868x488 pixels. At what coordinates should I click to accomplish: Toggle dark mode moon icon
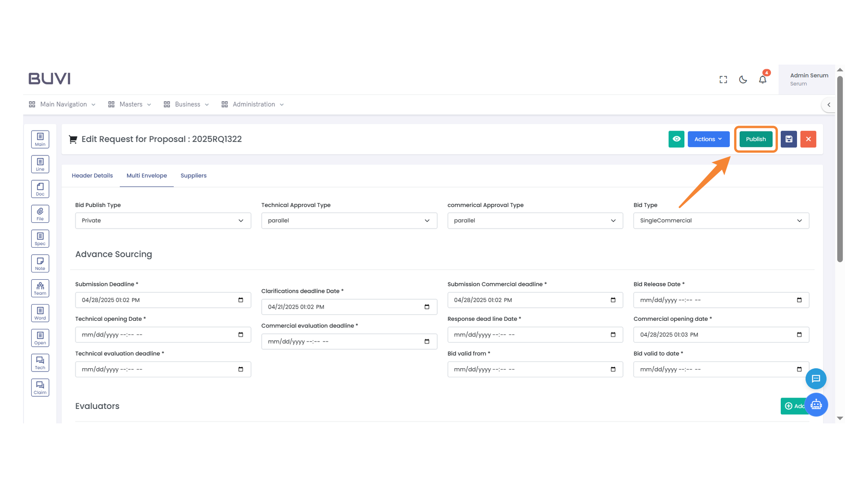coord(743,80)
